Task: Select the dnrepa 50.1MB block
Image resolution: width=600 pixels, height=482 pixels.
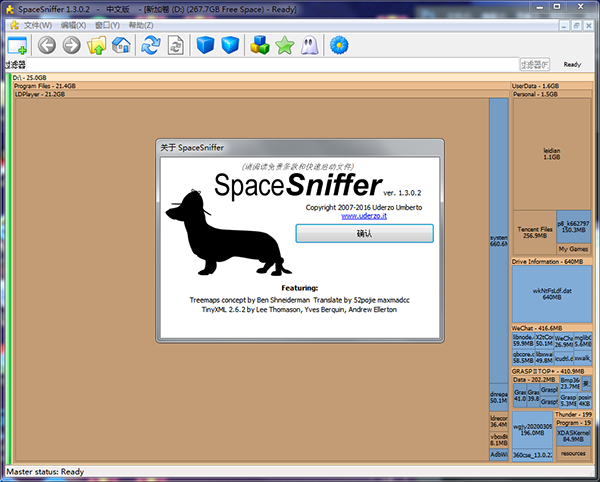Action: click(499, 397)
